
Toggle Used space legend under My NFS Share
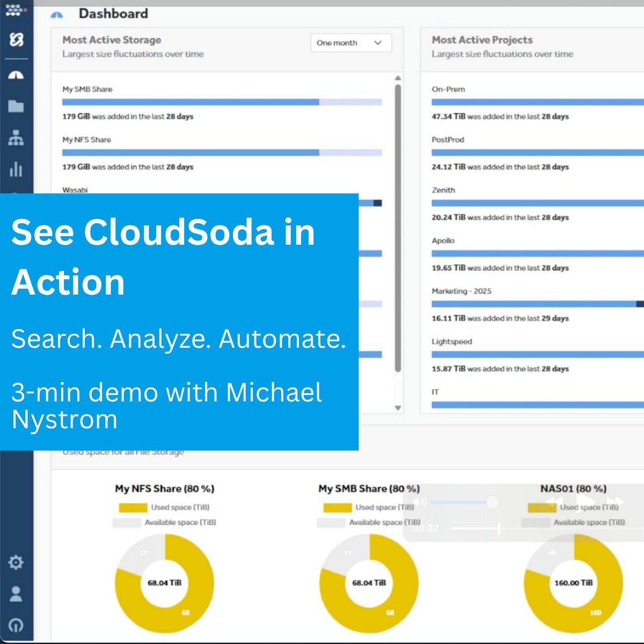[x=164, y=507]
